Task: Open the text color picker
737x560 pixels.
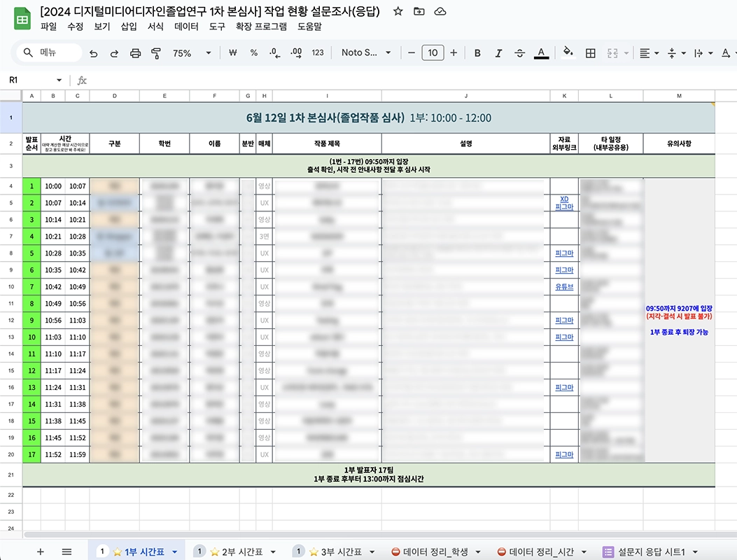Action: [541, 53]
